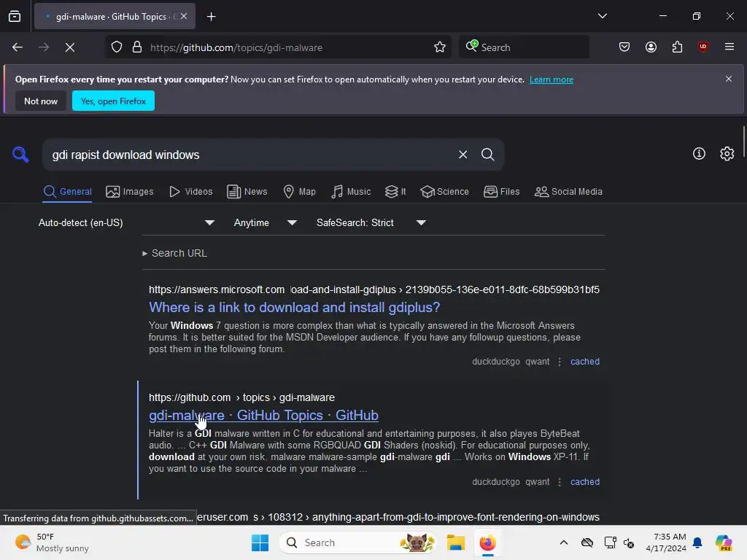Switch to the Map category tab

(x=300, y=192)
